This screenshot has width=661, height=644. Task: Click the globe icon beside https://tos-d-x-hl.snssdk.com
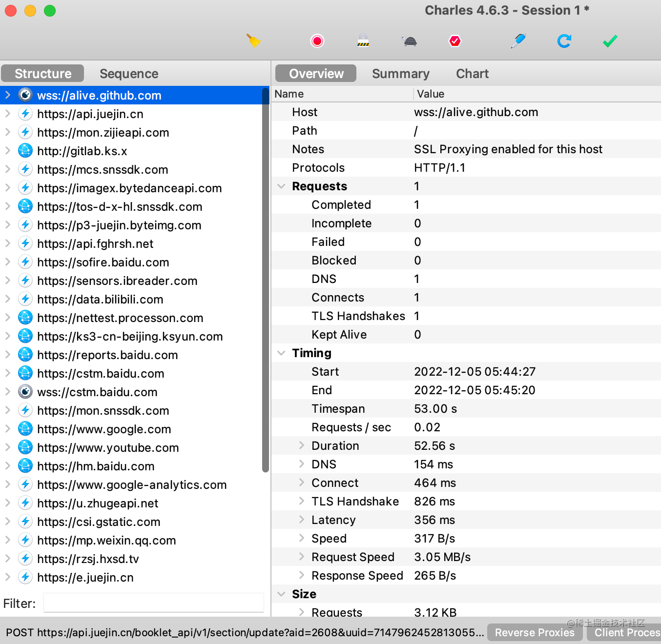point(25,206)
